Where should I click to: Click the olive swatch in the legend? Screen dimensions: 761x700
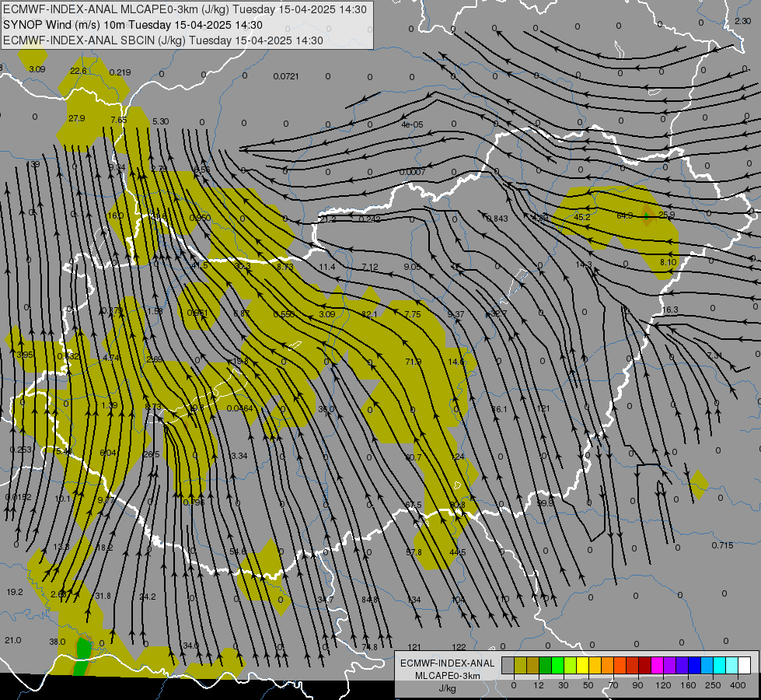520,665
